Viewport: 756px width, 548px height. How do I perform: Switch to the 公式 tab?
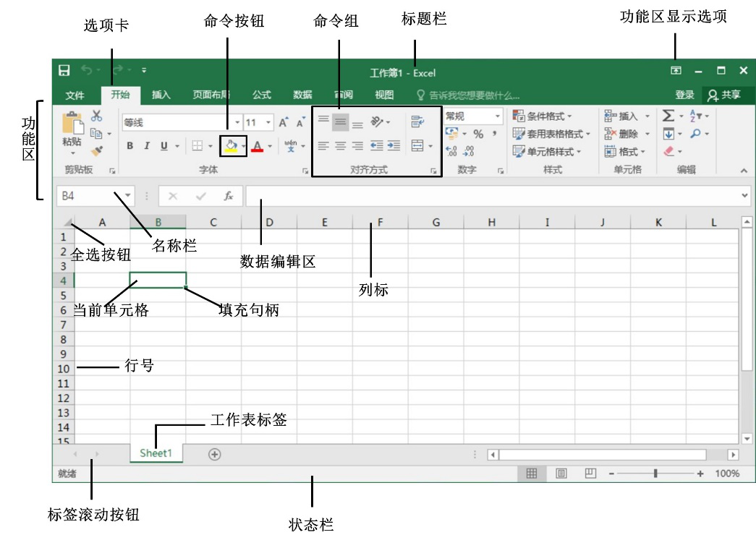point(261,95)
